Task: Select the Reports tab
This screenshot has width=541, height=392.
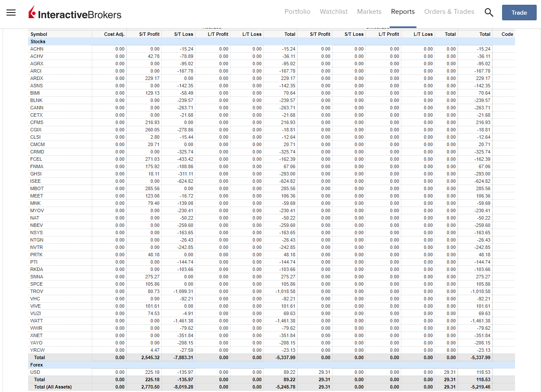Action: point(403,12)
